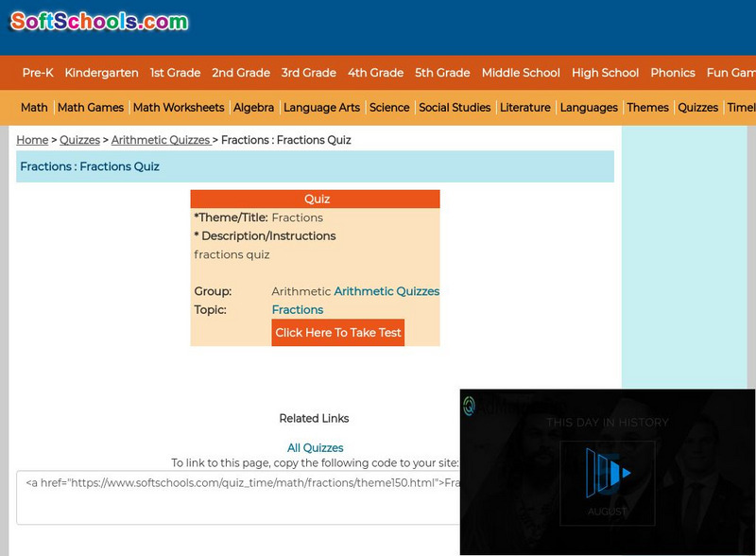This screenshot has width=756, height=556.
Task: Select the Kindergarten menu item
Action: pos(101,73)
